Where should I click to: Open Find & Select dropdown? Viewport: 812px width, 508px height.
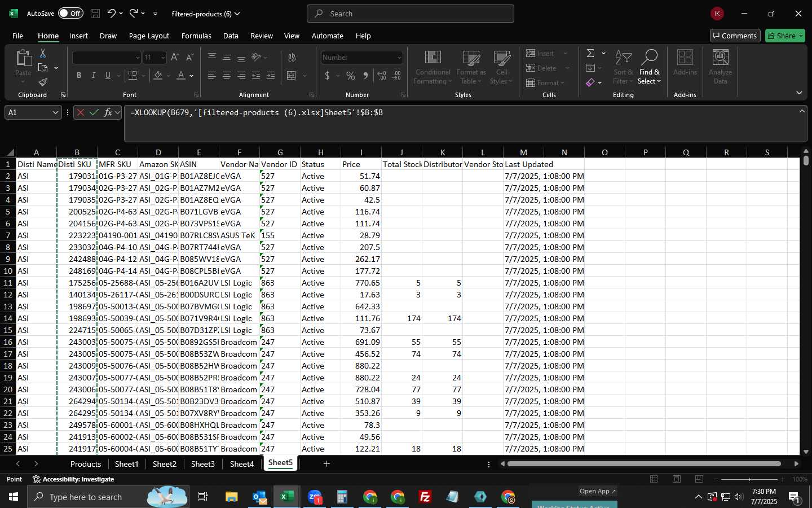coord(649,67)
